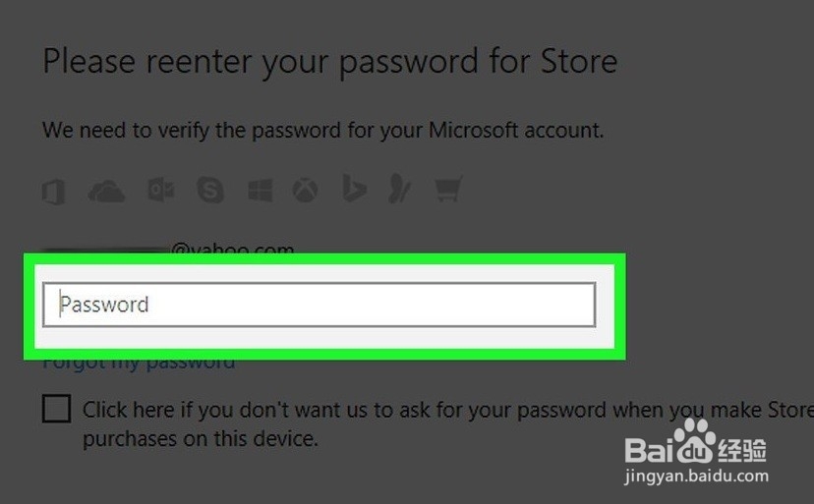Image resolution: width=814 pixels, height=504 pixels.
Task: Open the jingyan.baidu.com watermark URL
Action: point(696,476)
